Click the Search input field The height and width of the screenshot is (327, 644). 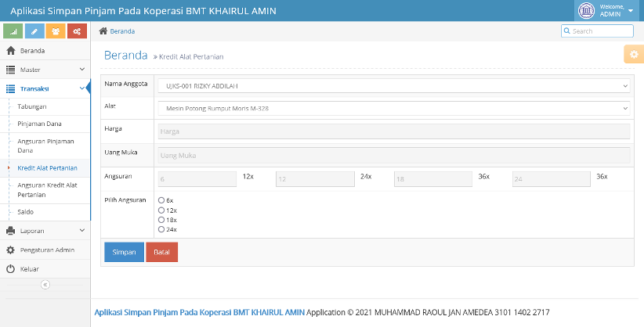point(597,31)
